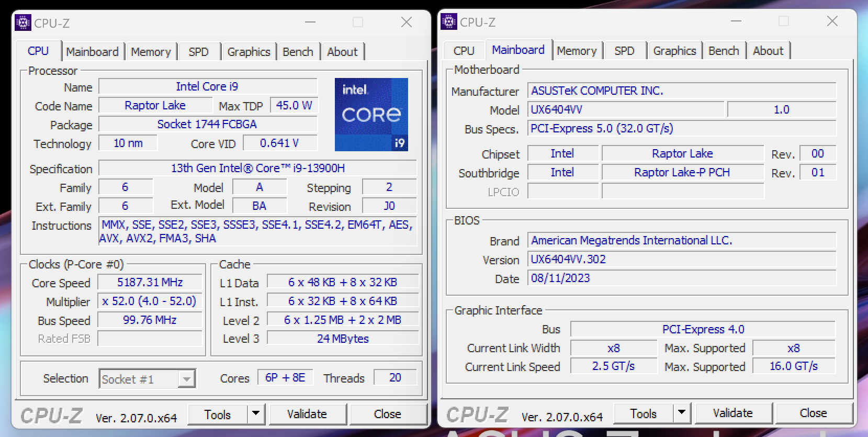Click the Code Name value 'Raptor Lake'

[x=155, y=105]
